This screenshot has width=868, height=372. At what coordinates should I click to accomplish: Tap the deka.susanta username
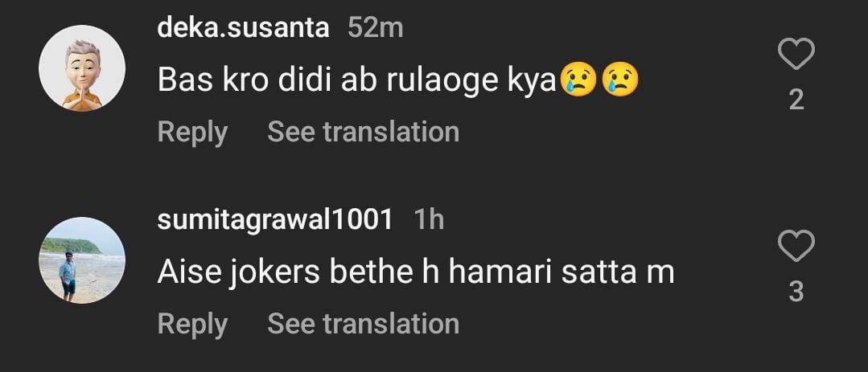(243, 28)
